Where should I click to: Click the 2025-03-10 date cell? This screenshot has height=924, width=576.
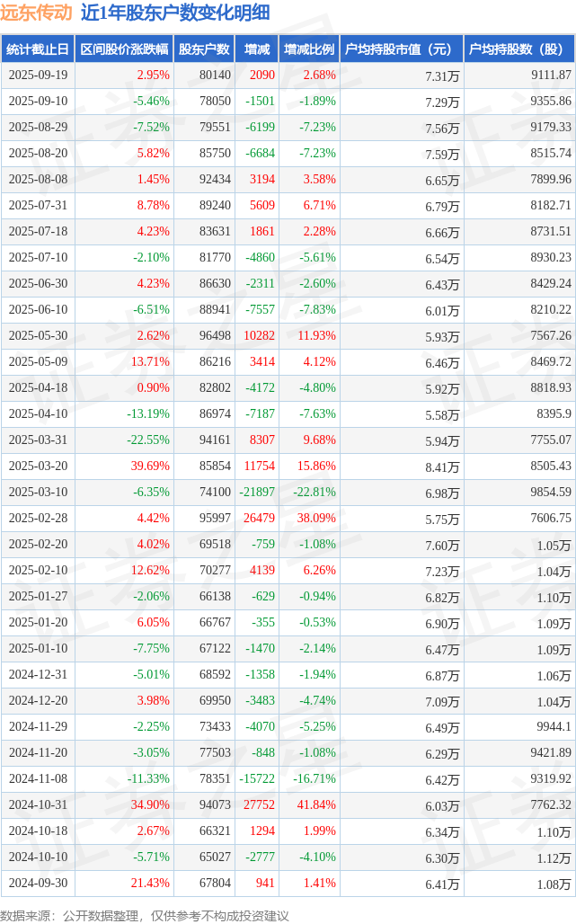(37, 493)
